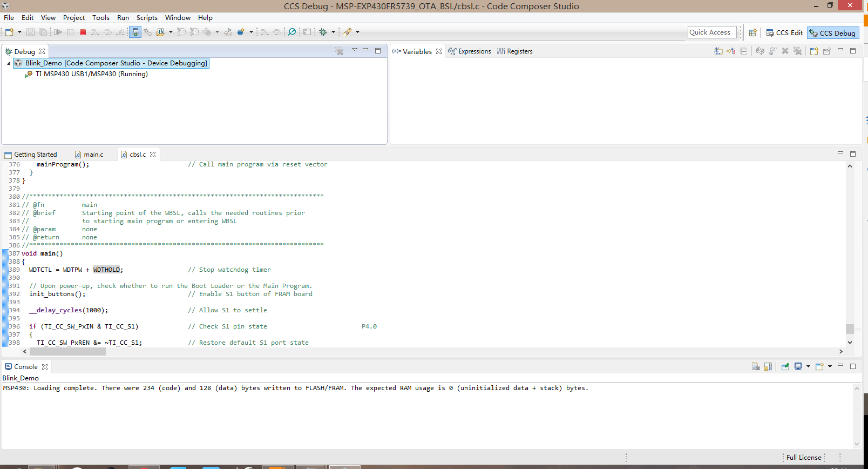Open the Getting Started editor tab
The image size is (868, 469).
pos(31,155)
